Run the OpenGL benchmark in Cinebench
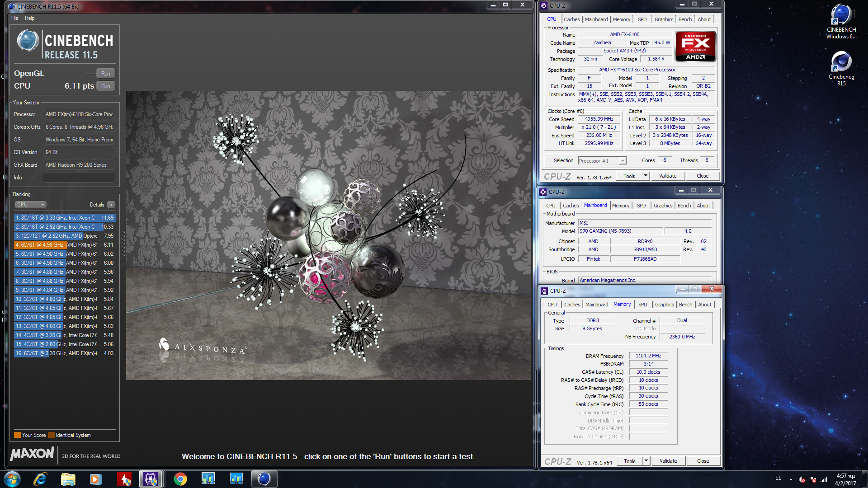868x488 pixels. tap(106, 73)
